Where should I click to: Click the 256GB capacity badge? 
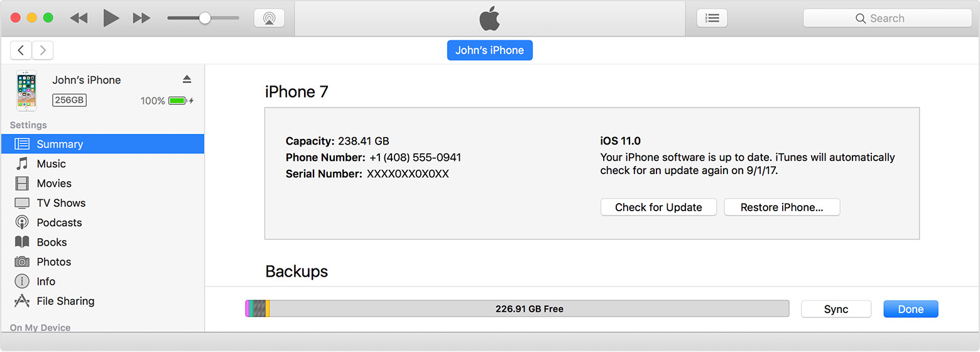(69, 100)
